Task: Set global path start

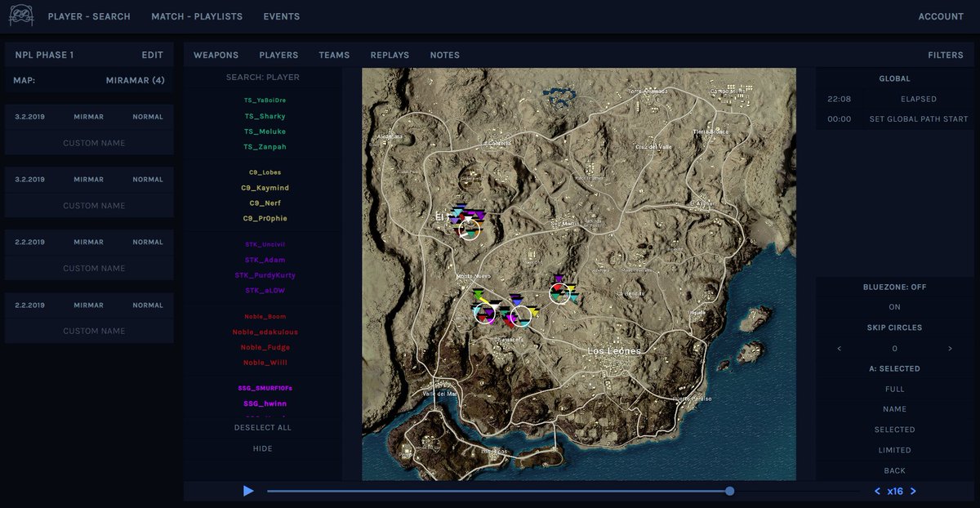Action: coord(919,119)
